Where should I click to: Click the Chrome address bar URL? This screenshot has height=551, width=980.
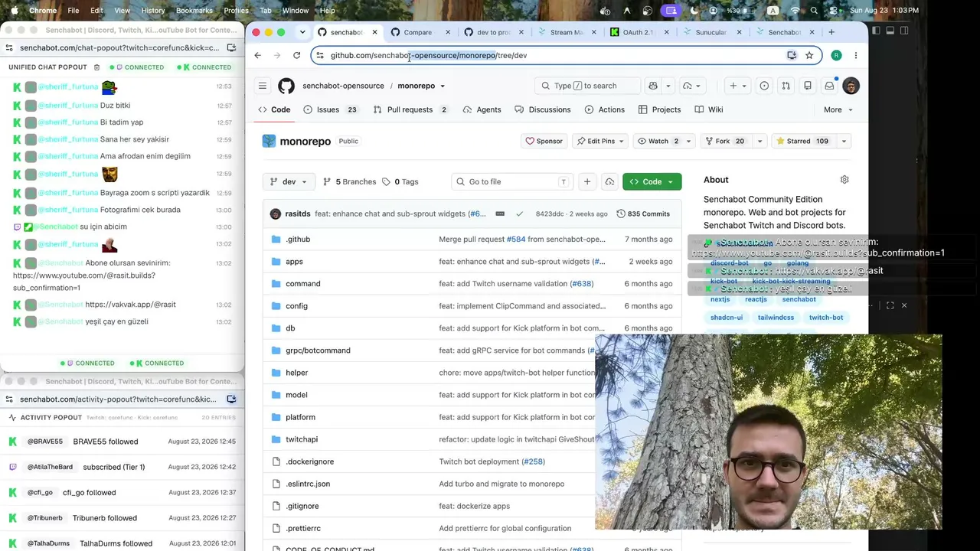(x=429, y=55)
